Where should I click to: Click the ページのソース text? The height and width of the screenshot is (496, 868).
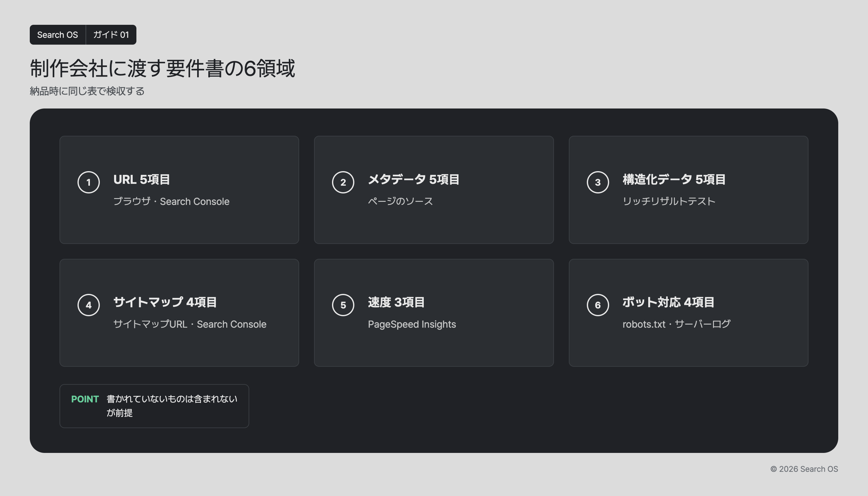coord(400,201)
